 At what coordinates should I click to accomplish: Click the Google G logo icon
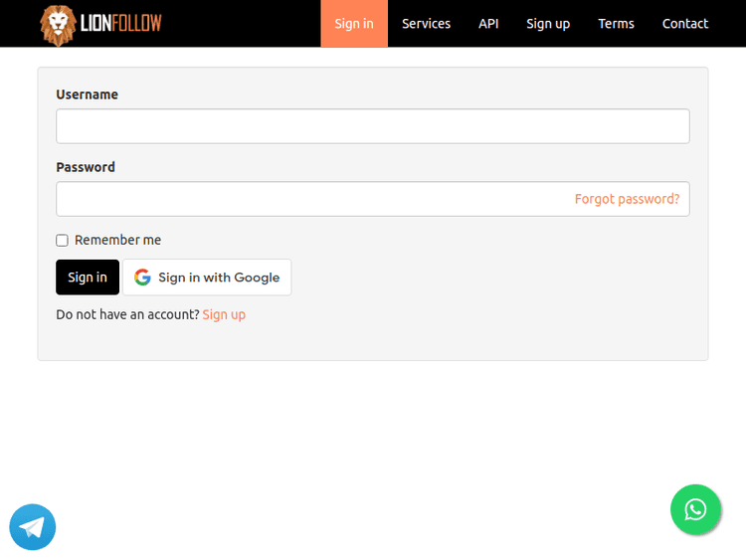point(142,278)
